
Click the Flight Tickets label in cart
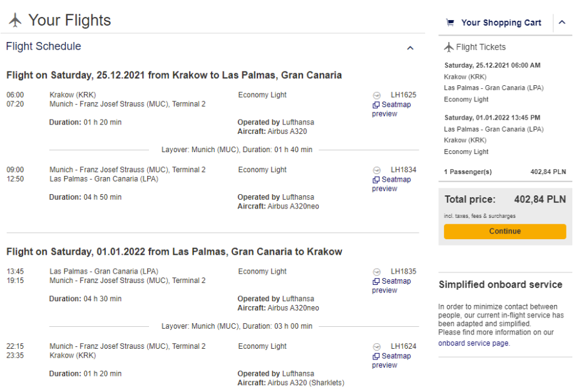(481, 47)
